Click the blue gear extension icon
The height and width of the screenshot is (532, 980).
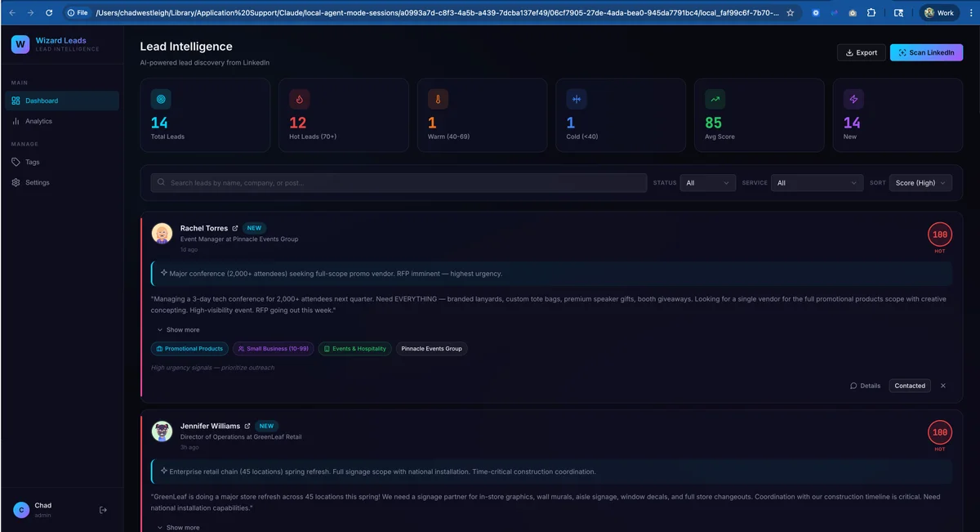(817, 13)
